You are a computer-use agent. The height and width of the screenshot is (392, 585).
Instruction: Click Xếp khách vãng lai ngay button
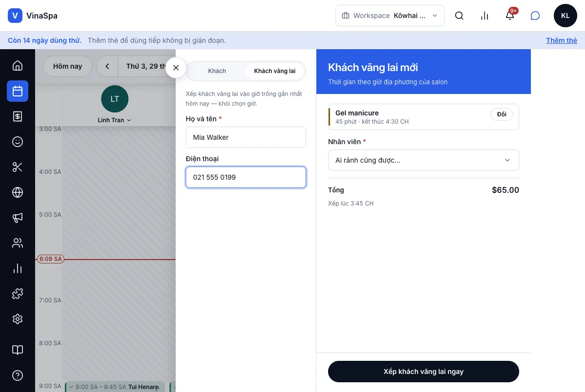pos(424,372)
